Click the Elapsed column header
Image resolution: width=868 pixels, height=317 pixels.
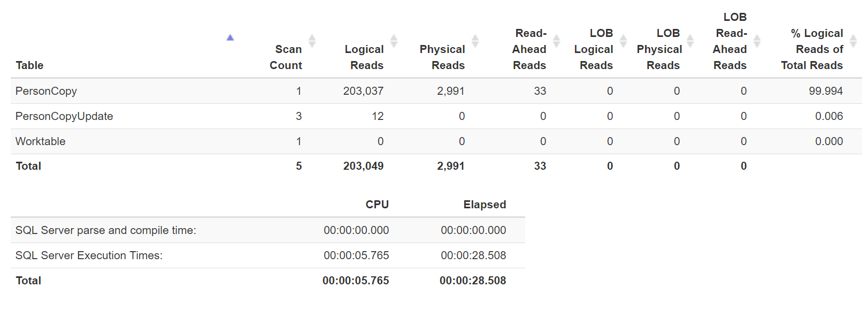tap(485, 205)
